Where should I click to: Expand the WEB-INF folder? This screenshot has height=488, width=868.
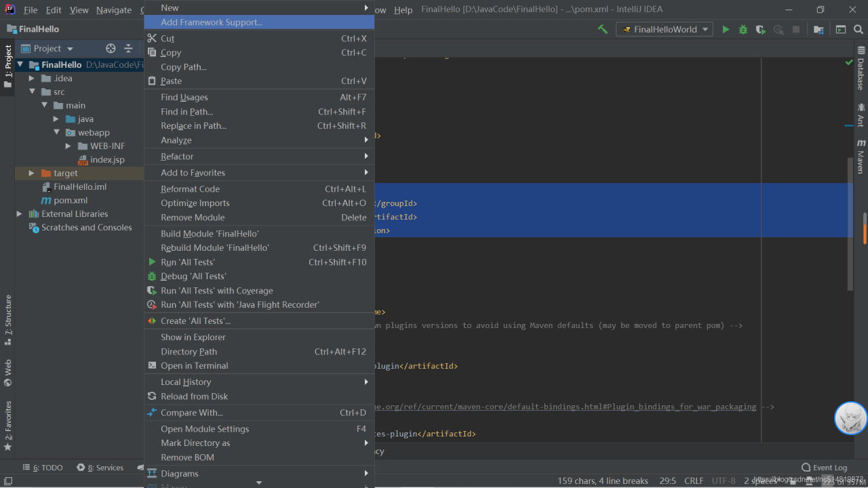click(68, 146)
